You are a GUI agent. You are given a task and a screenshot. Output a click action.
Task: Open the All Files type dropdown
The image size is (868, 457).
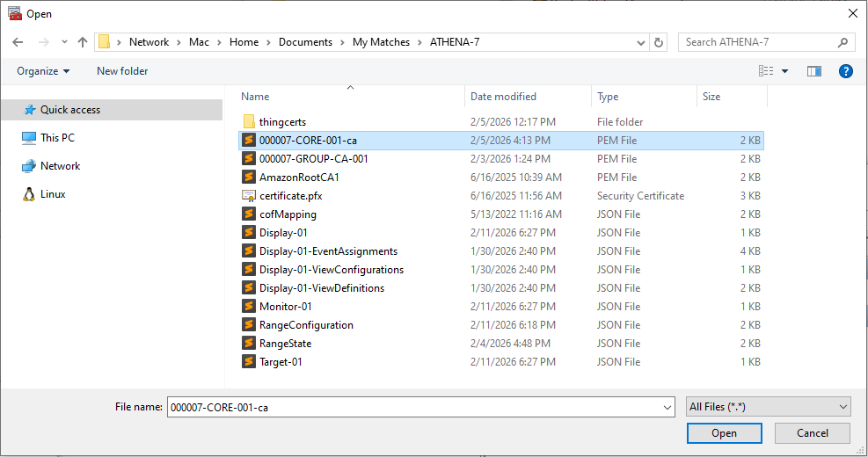(769, 407)
